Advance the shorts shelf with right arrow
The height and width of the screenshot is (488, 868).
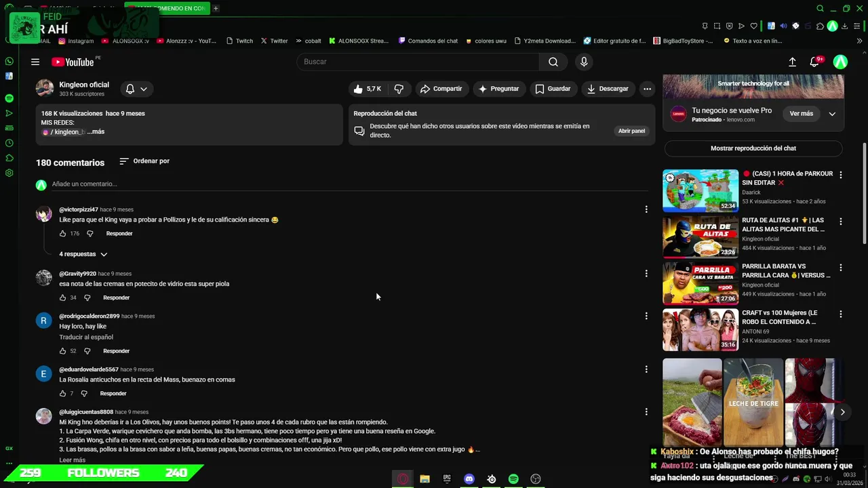pyautogui.click(x=842, y=412)
